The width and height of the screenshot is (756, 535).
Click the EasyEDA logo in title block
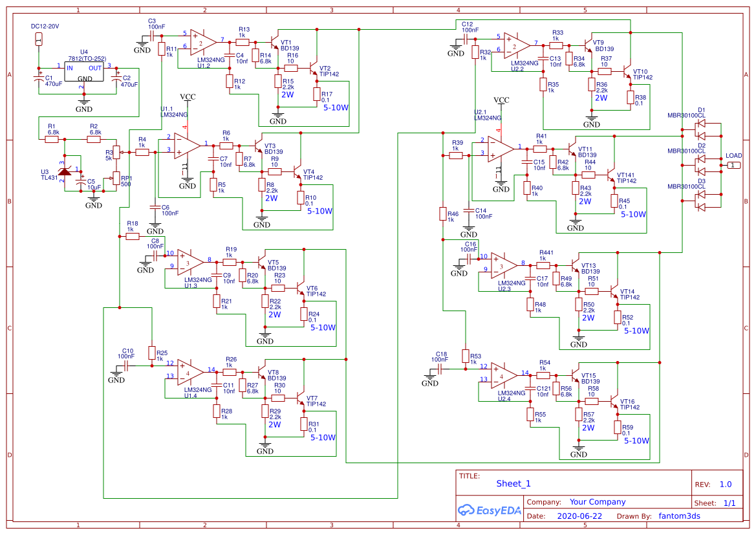(x=489, y=510)
